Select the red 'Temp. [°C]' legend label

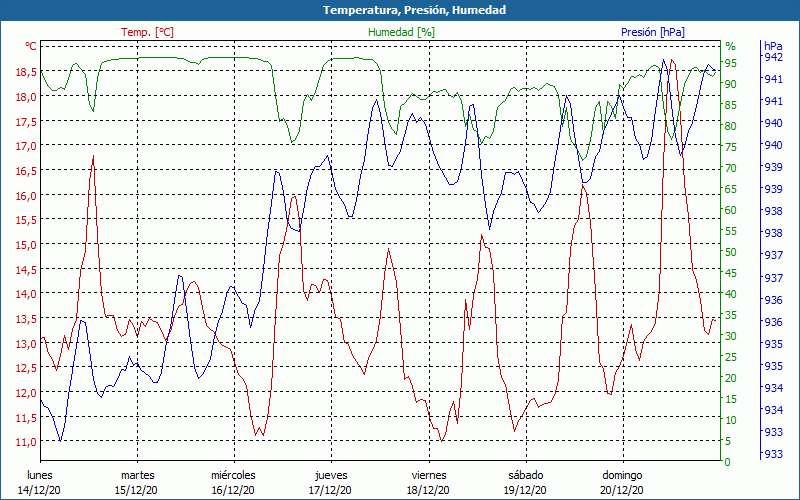tap(147, 32)
